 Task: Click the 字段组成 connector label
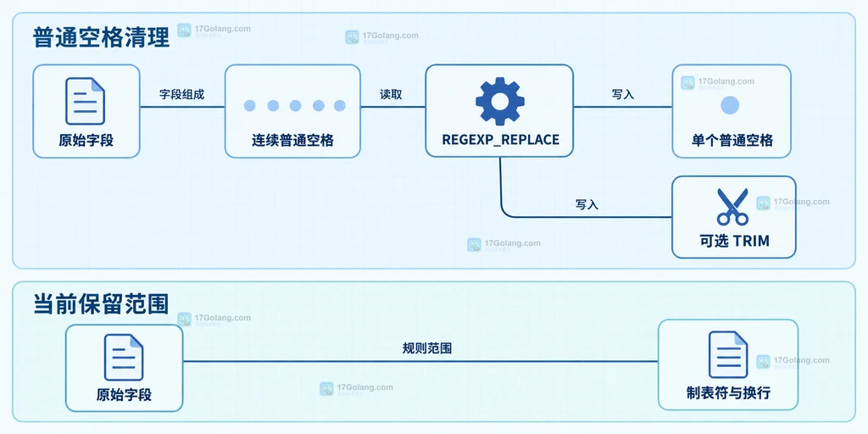click(182, 94)
